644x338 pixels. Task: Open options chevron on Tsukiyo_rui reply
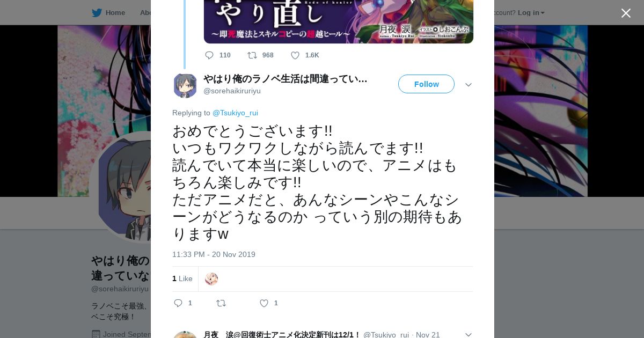point(469,335)
